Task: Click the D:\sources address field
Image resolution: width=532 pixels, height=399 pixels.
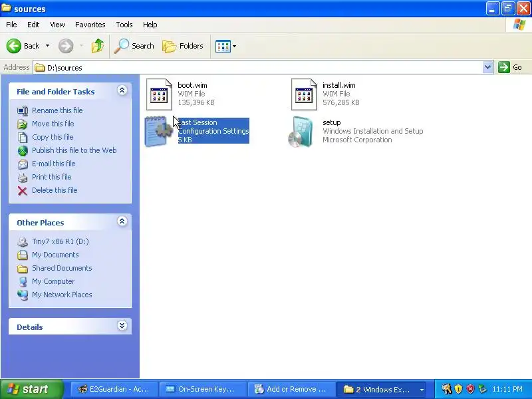Action: tap(258, 68)
